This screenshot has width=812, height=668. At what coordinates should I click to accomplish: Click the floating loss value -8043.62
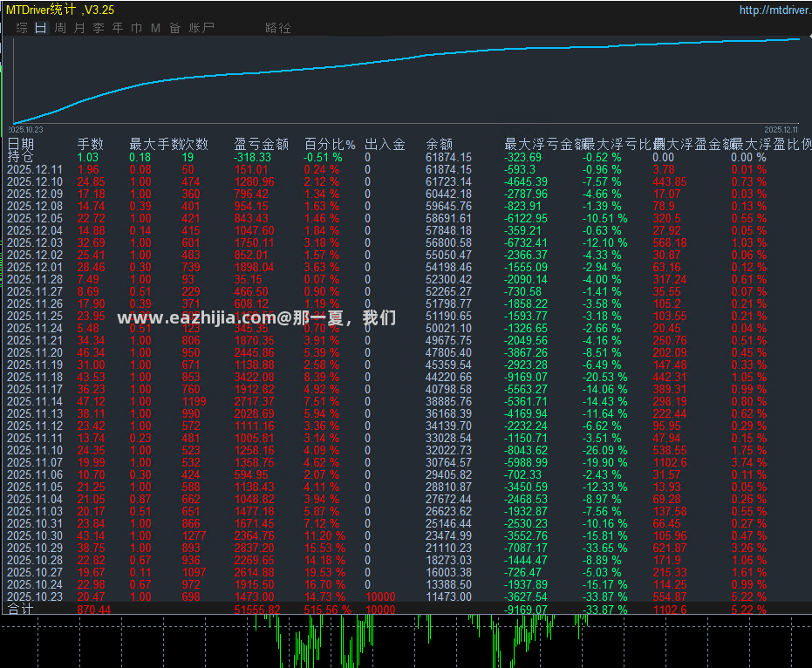(x=526, y=451)
